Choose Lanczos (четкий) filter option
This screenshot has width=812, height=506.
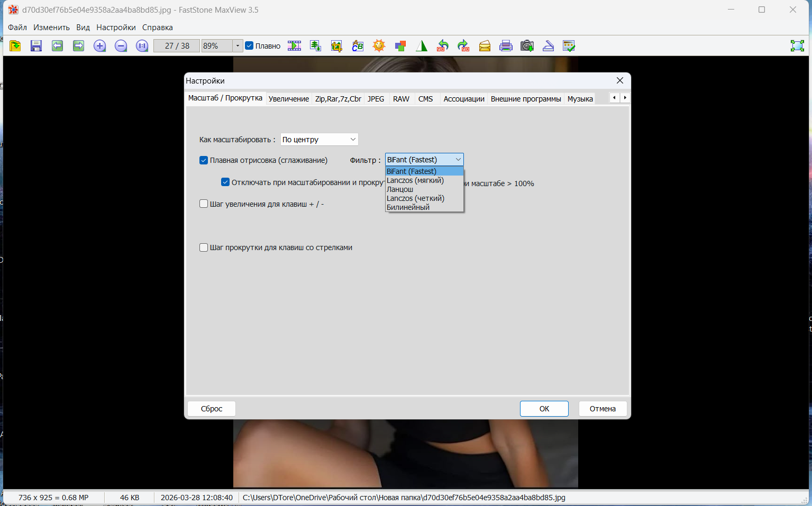point(424,198)
